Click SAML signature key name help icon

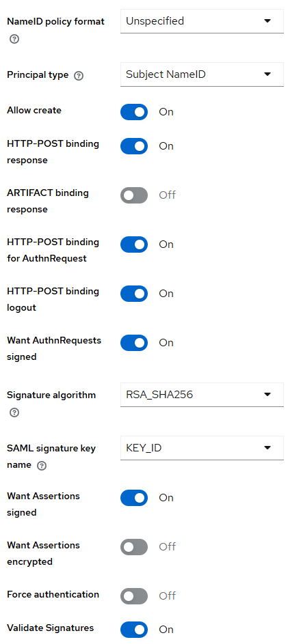(x=42, y=466)
